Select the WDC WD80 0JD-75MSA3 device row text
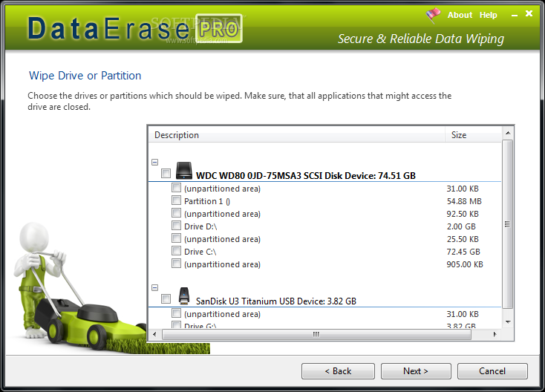Screen dimensions: 545x392 [x=306, y=175]
